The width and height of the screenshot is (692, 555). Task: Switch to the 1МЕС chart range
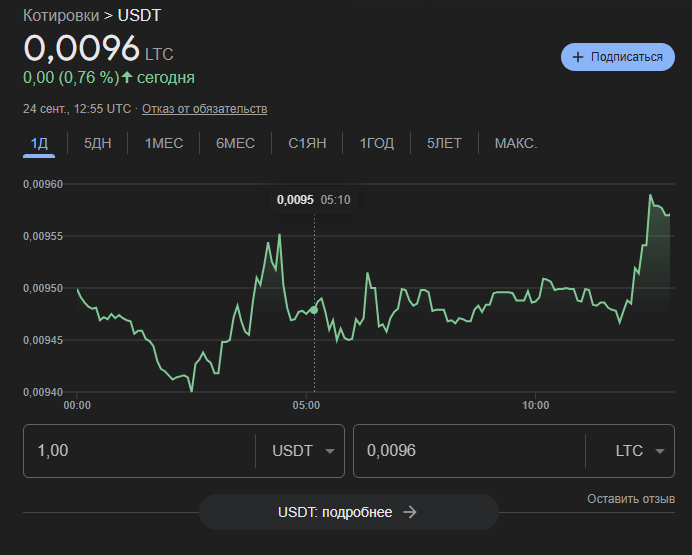(x=164, y=143)
